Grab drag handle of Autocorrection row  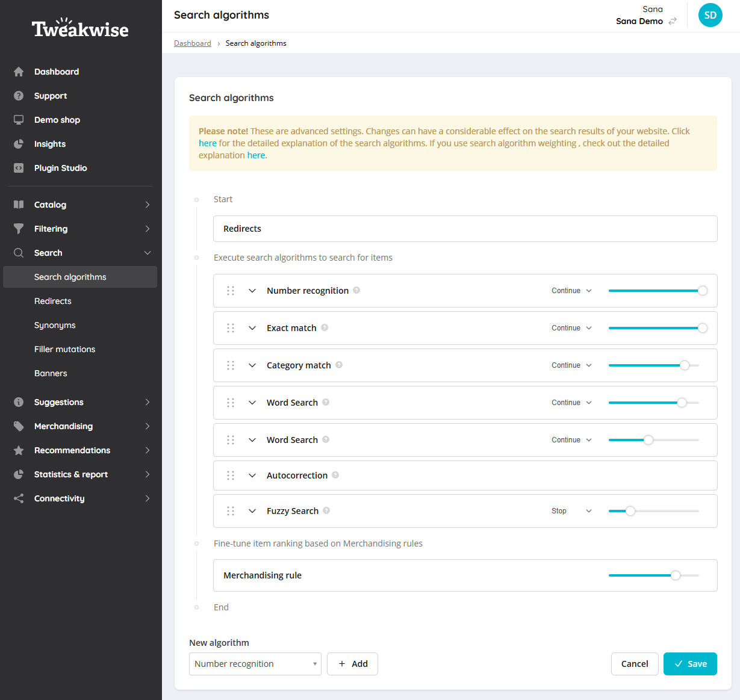click(231, 475)
